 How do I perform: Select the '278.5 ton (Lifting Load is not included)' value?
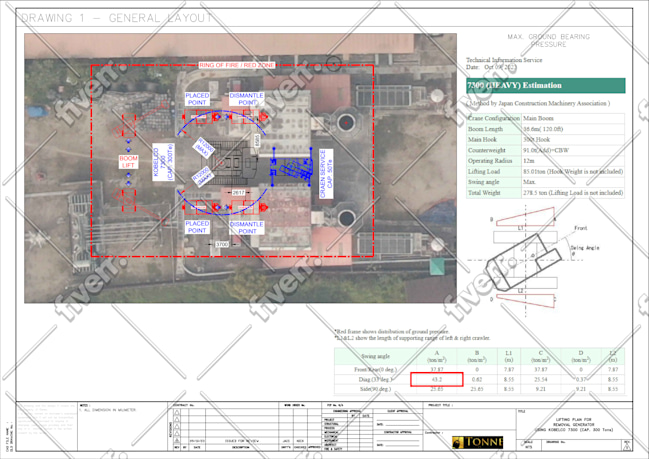(573, 193)
